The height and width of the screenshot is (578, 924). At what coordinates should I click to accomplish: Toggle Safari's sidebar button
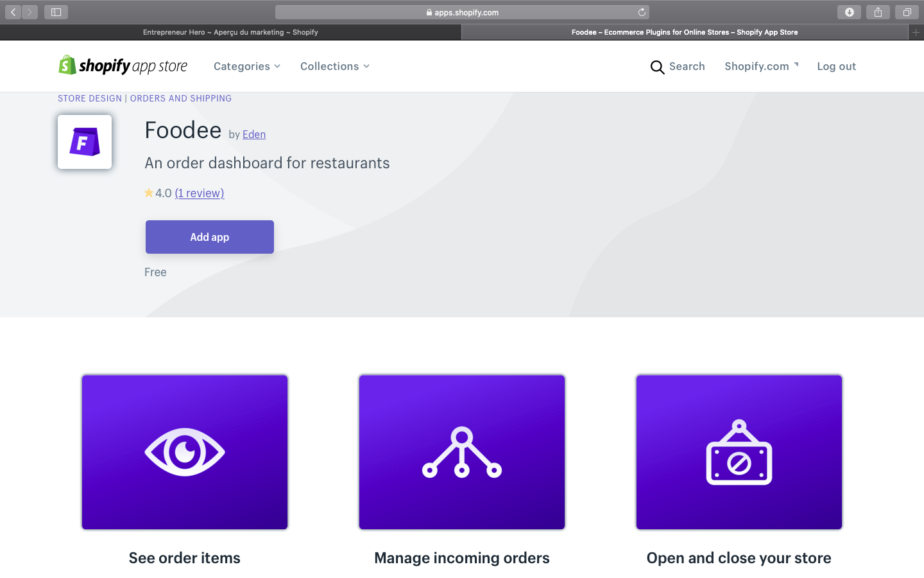point(56,12)
